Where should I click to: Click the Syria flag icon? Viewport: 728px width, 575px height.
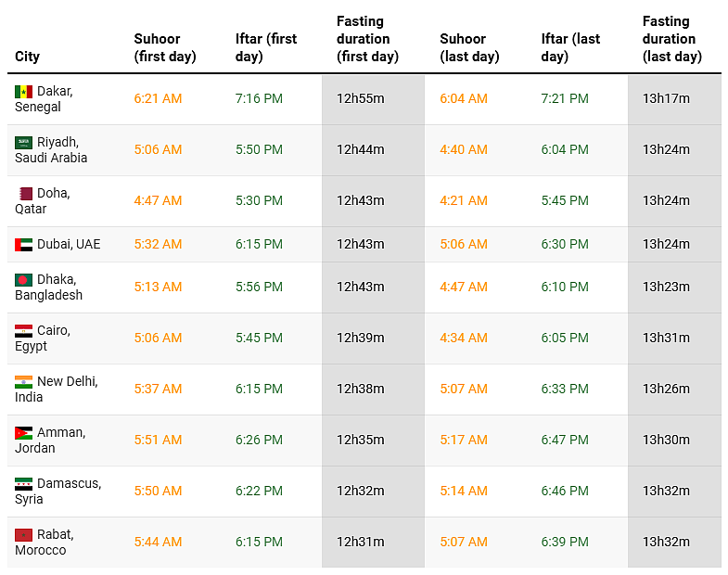(x=24, y=483)
